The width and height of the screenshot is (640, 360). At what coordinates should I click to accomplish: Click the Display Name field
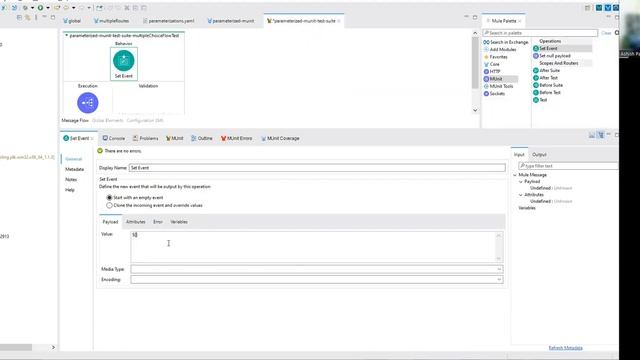[317, 168]
